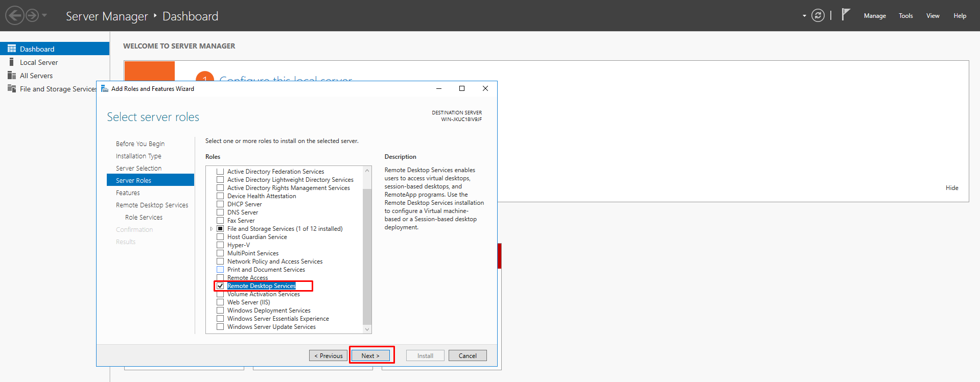980x382 pixels.
Task: Uncheck Remote Desktop Services role
Action: click(x=220, y=286)
